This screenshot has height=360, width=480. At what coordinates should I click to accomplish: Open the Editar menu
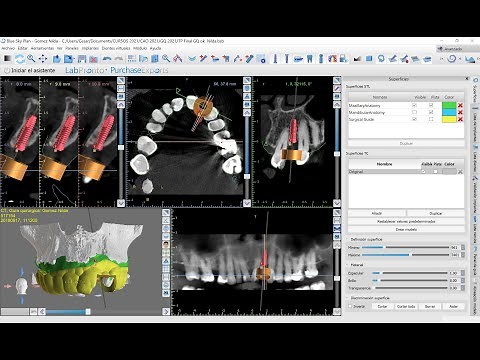pos(23,48)
